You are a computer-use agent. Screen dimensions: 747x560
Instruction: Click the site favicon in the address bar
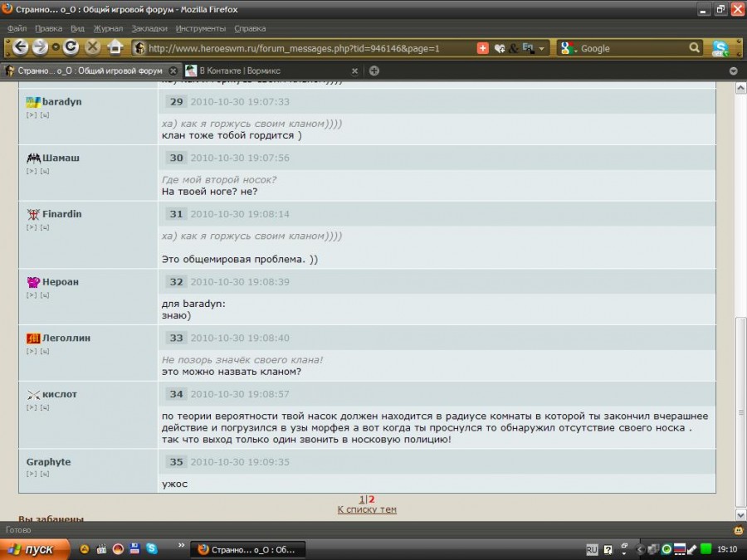pos(139,48)
